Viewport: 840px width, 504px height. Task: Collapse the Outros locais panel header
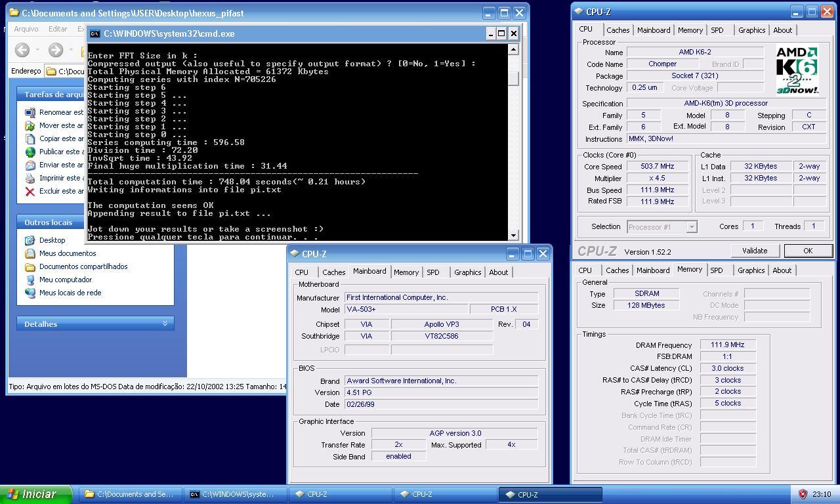[x=95, y=222]
